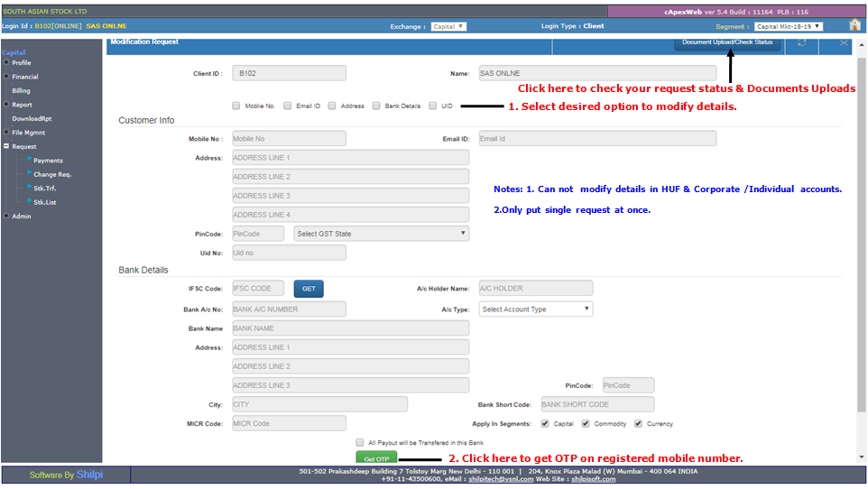Focus the Name field
Viewport: 868px width, 489px height.
(597, 73)
